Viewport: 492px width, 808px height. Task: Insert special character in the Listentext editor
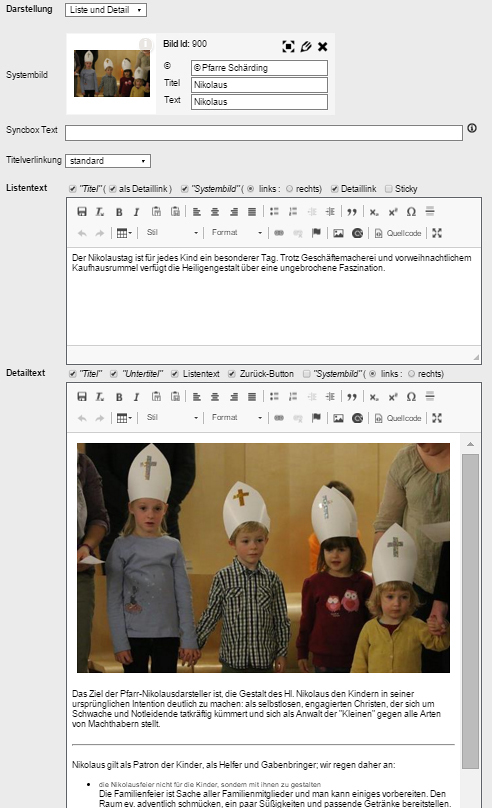[x=411, y=212]
